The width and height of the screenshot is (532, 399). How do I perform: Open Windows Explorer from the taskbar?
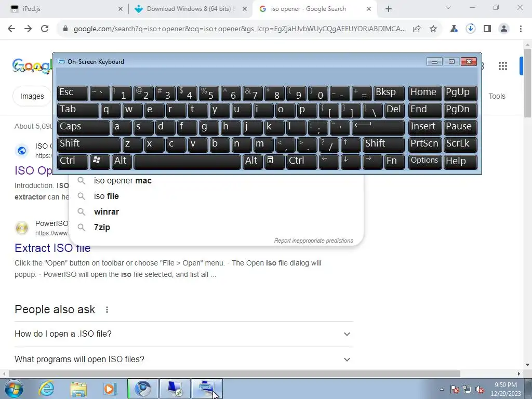point(78,389)
